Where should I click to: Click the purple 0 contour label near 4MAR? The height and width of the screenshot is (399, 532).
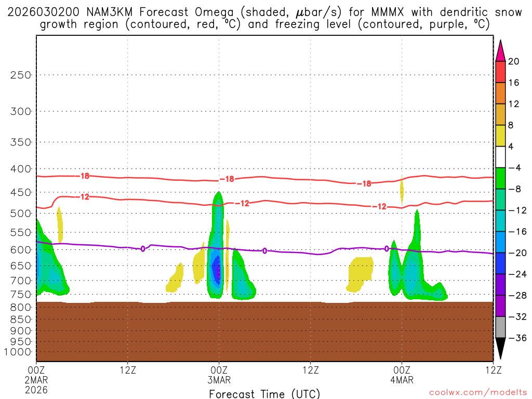387,249
